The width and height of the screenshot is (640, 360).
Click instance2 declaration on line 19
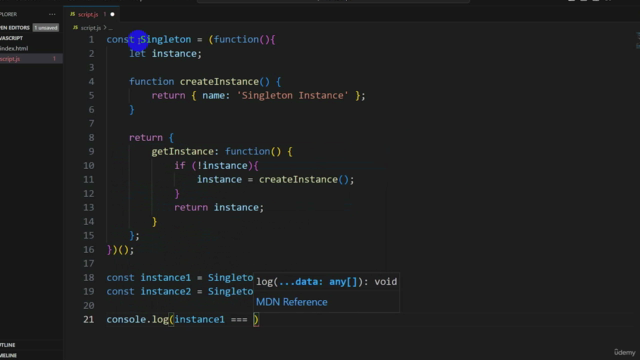[166, 291]
